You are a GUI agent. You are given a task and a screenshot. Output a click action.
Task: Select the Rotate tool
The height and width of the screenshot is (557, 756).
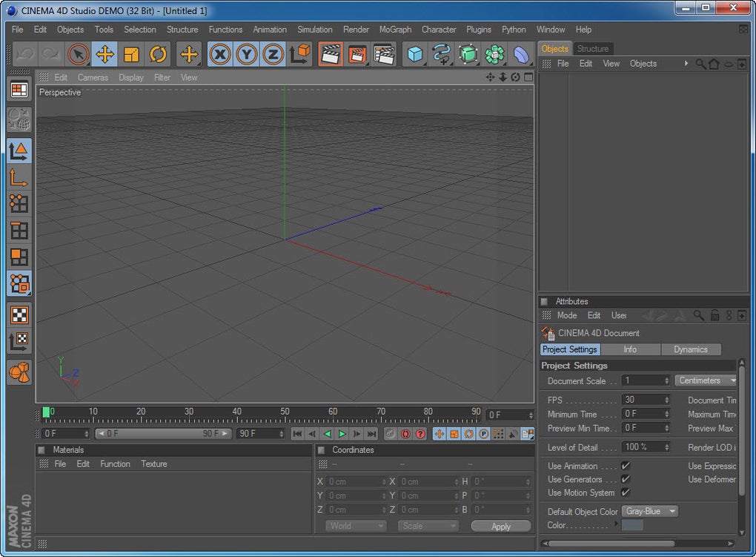pyautogui.click(x=158, y=54)
